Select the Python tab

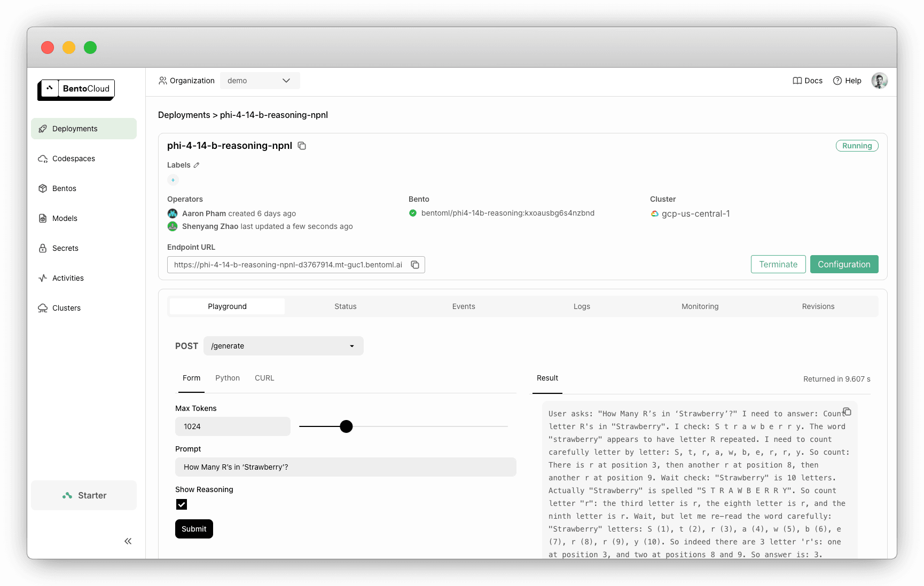228,378
